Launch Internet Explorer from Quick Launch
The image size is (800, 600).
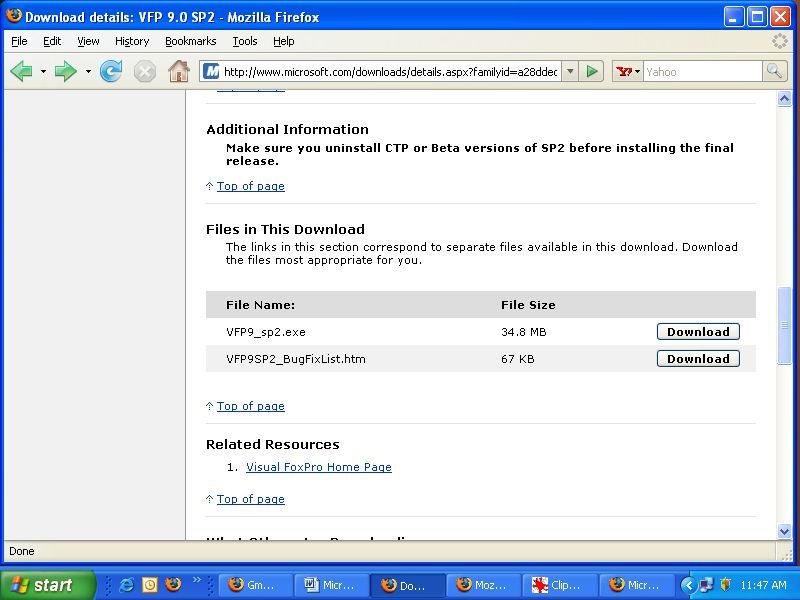127,585
